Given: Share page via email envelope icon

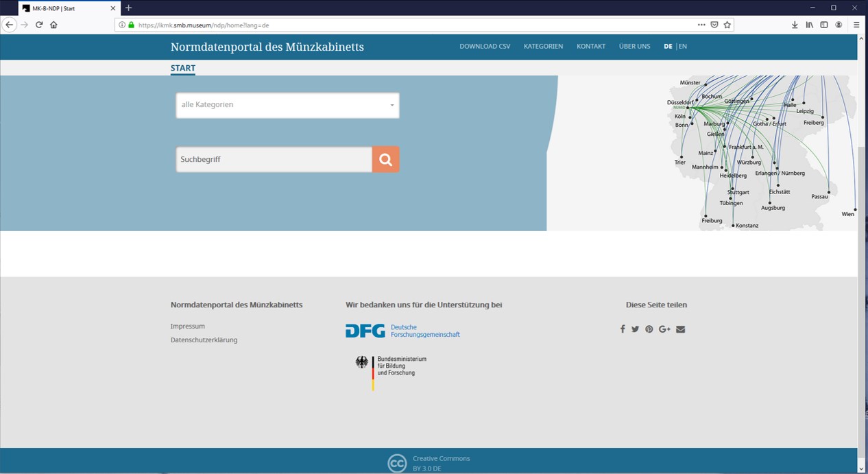Looking at the screenshot, I should pyautogui.click(x=680, y=329).
